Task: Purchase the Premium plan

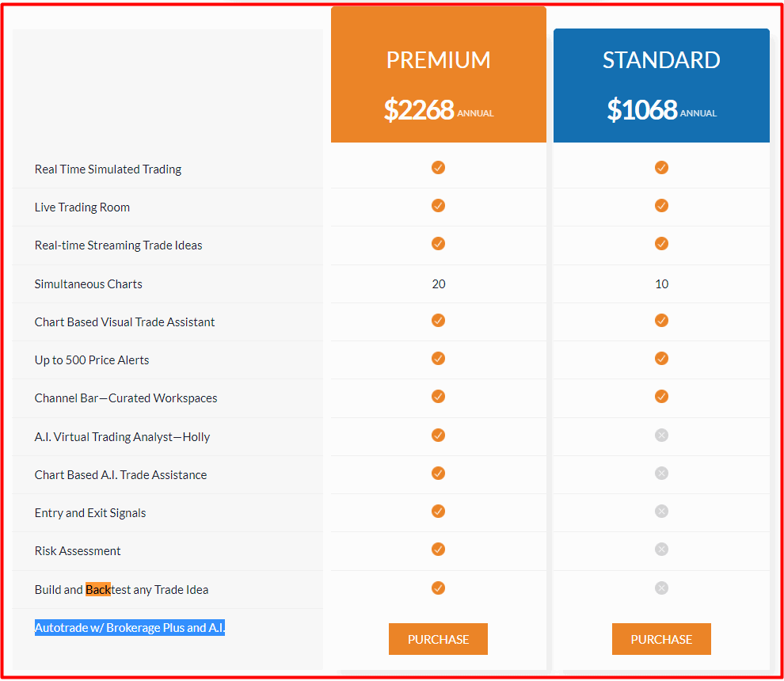Action: point(438,638)
